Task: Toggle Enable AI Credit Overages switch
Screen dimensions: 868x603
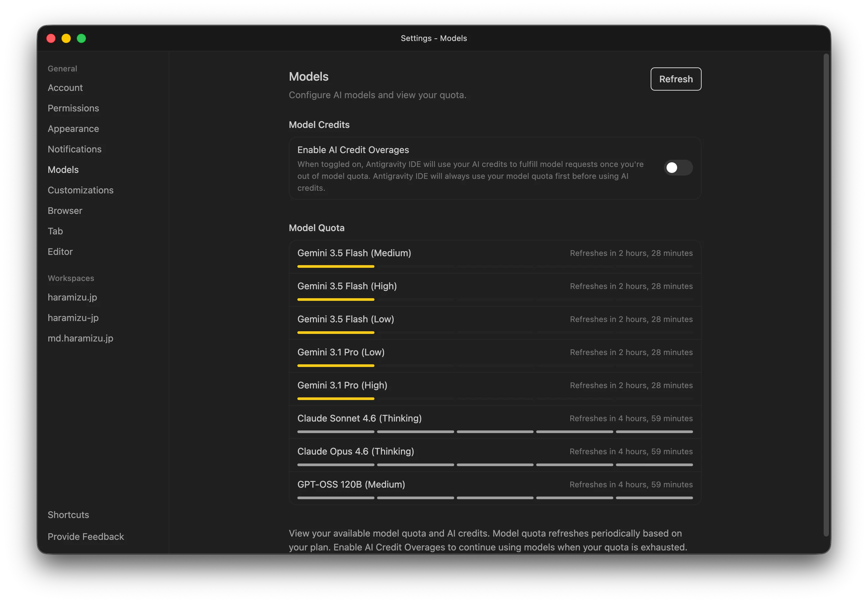Action: click(x=678, y=168)
